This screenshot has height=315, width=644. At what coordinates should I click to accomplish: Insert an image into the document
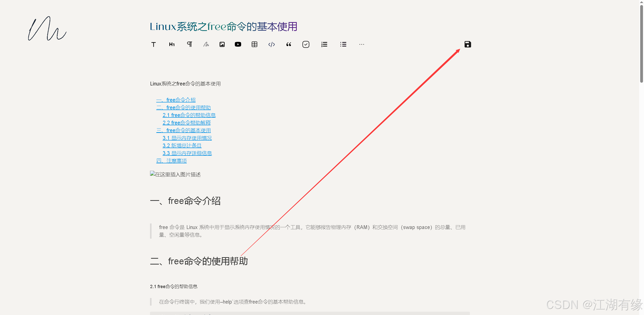[x=222, y=44]
